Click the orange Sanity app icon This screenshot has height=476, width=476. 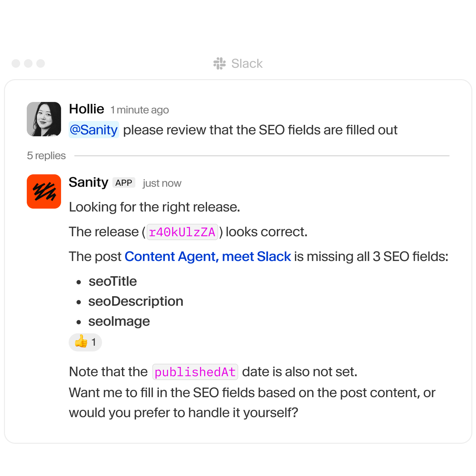(x=44, y=191)
